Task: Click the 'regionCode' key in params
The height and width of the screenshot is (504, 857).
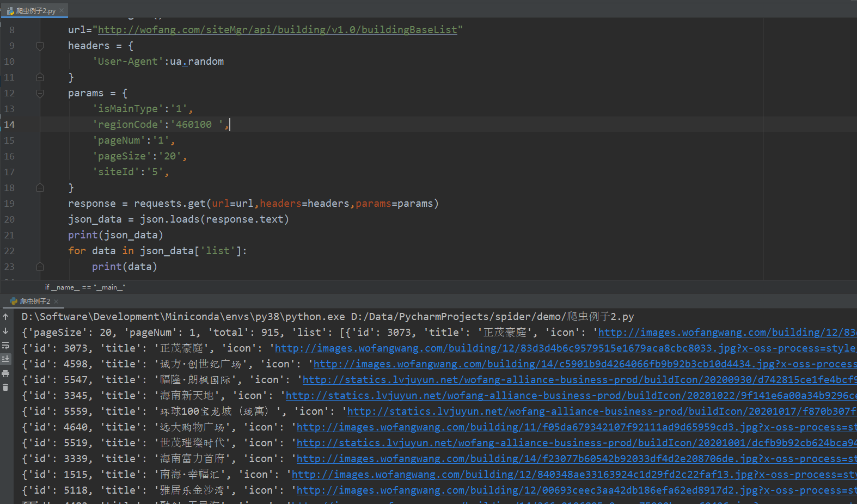Action: 128,125
